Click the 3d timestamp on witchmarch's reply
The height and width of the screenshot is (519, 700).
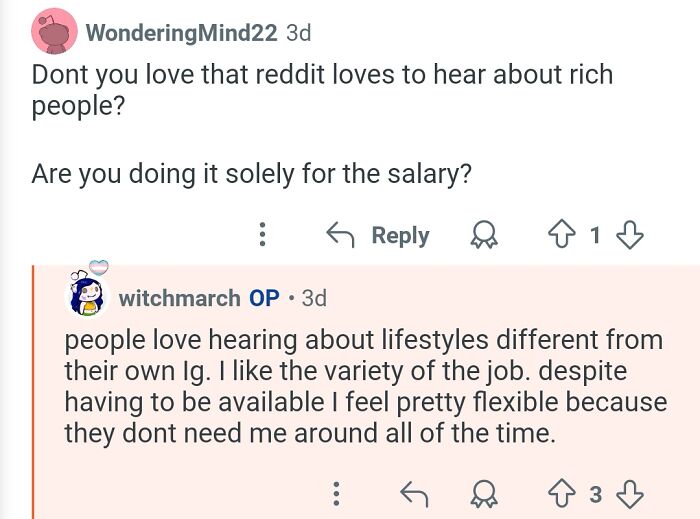click(314, 298)
